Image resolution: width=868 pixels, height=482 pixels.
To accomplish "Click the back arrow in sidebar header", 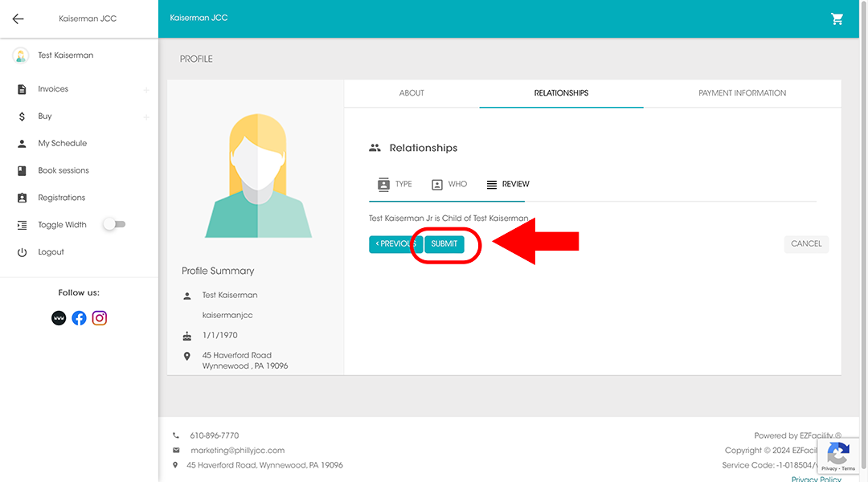I will click(x=18, y=18).
